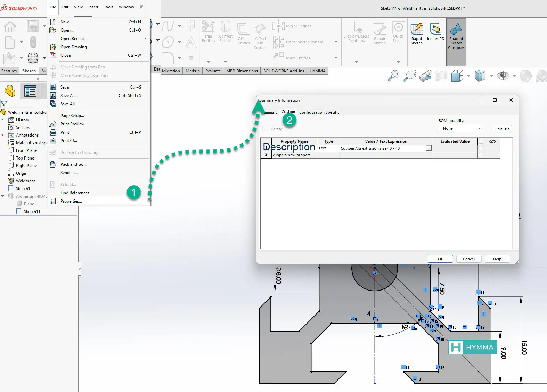
Task: Click the Section View icon
Action: click(441, 75)
